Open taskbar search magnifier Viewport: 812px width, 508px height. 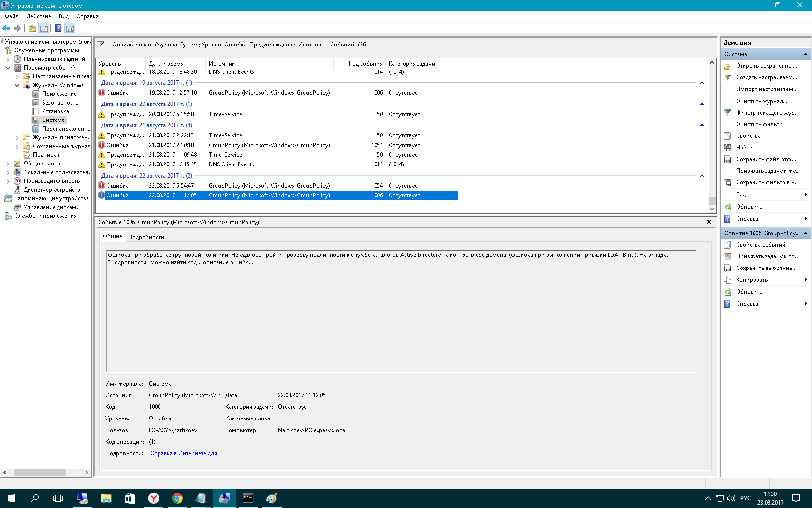coord(35,498)
